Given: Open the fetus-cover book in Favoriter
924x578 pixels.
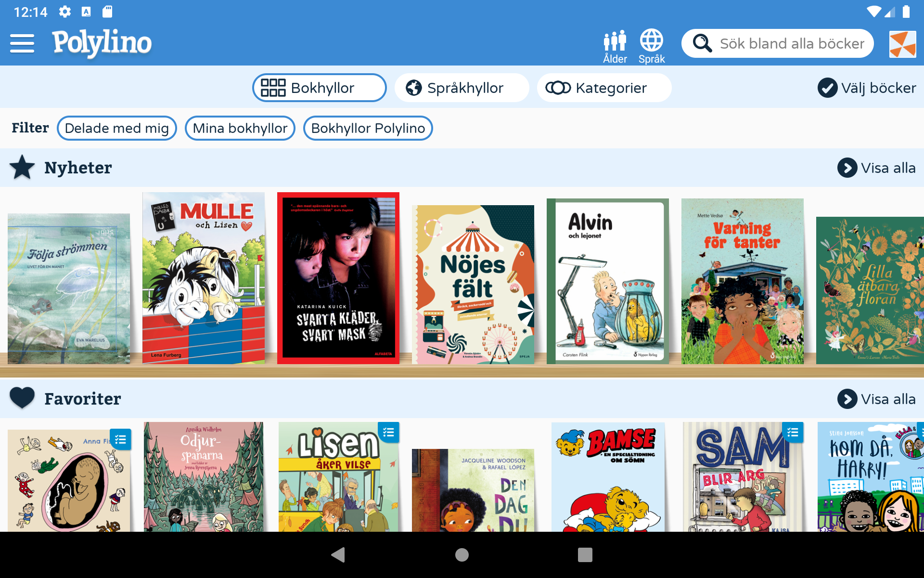Looking at the screenshot, I should (x=69, y=480).
